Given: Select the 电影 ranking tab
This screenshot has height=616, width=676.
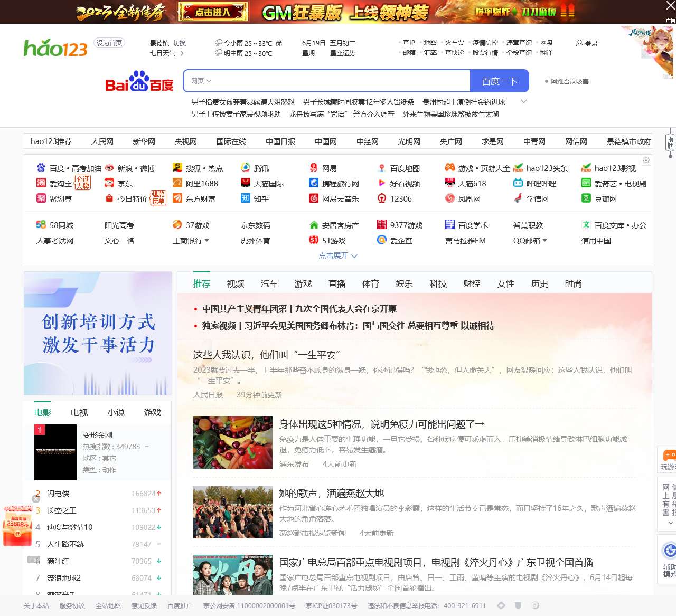Looking at the screenshot, I should pyautogui.click(x=43, y=412).
